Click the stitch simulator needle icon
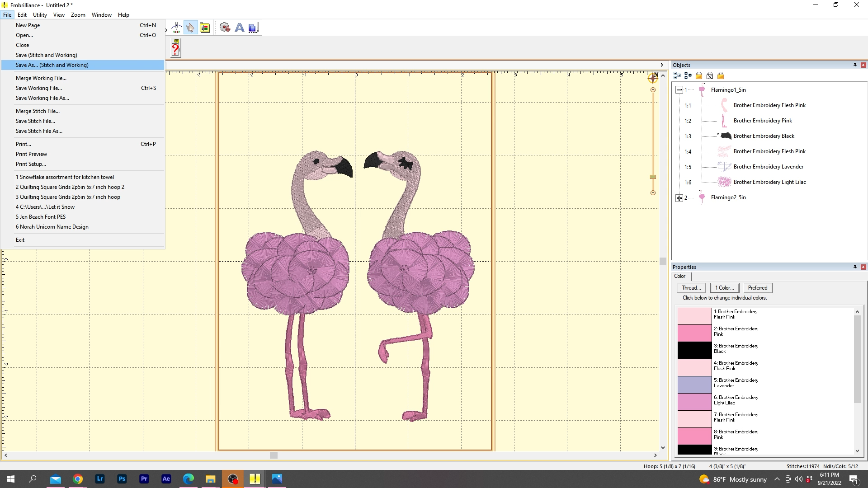Viewport: 868px width, 488px height. click(176, 28)
